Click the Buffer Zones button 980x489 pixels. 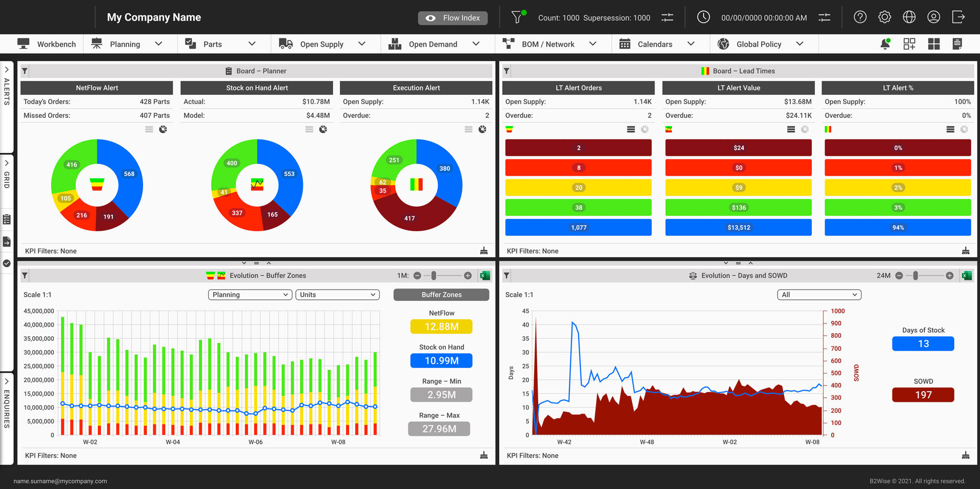(441, 295)
